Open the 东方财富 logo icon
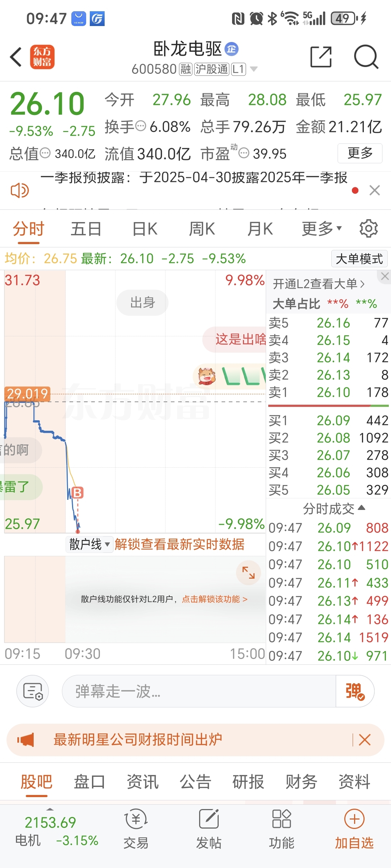The width and height of the screenshot is (391, 868). click(42, 57)
